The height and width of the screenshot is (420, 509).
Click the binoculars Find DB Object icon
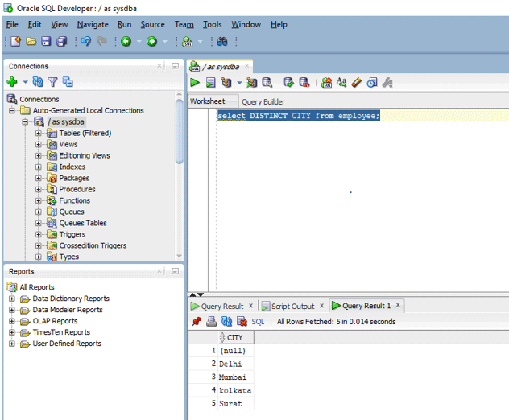pyautogui.click(x=222, y=42)
